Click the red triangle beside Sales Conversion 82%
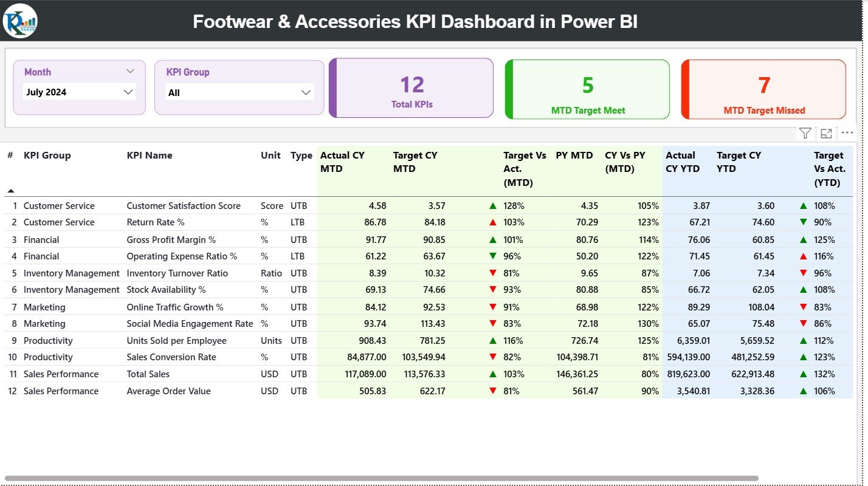 pyautogui.click(x=492, y=357)
